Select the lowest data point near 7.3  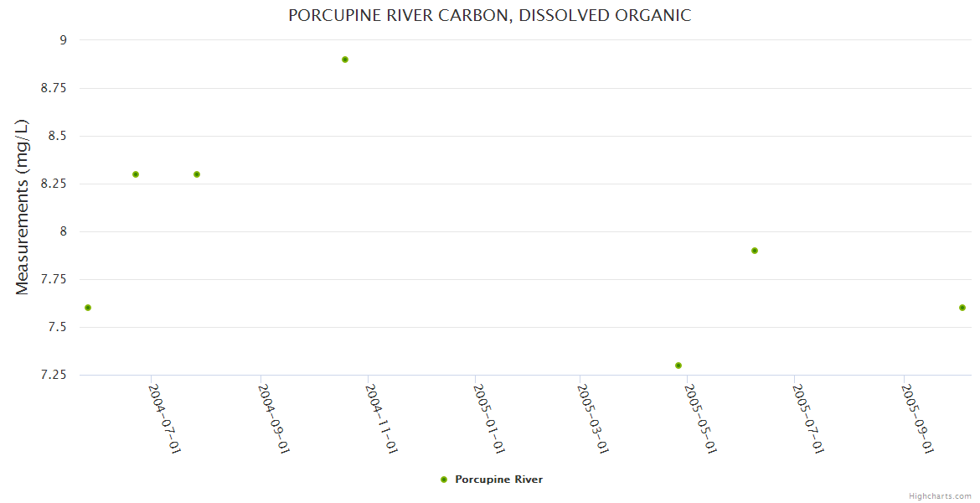(678, 366)
